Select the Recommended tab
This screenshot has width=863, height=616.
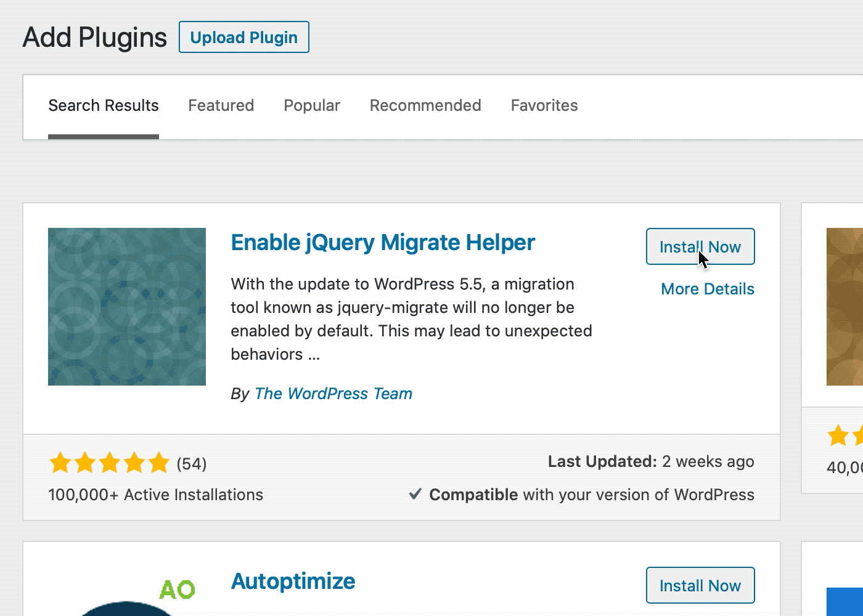425,105
